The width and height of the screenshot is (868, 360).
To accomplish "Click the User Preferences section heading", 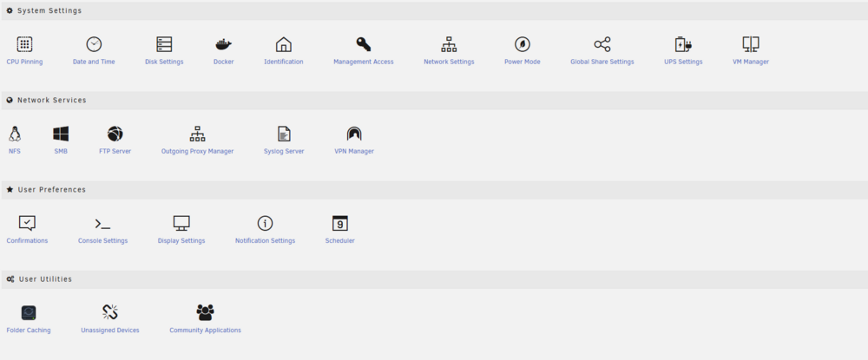I will 52,190.
